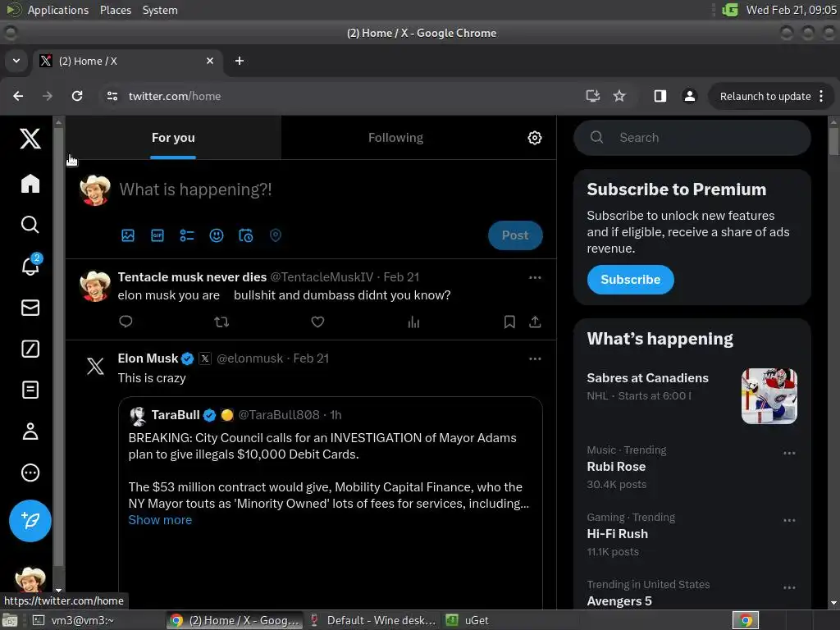Open More circle icon in sidebar

point(30,472)
